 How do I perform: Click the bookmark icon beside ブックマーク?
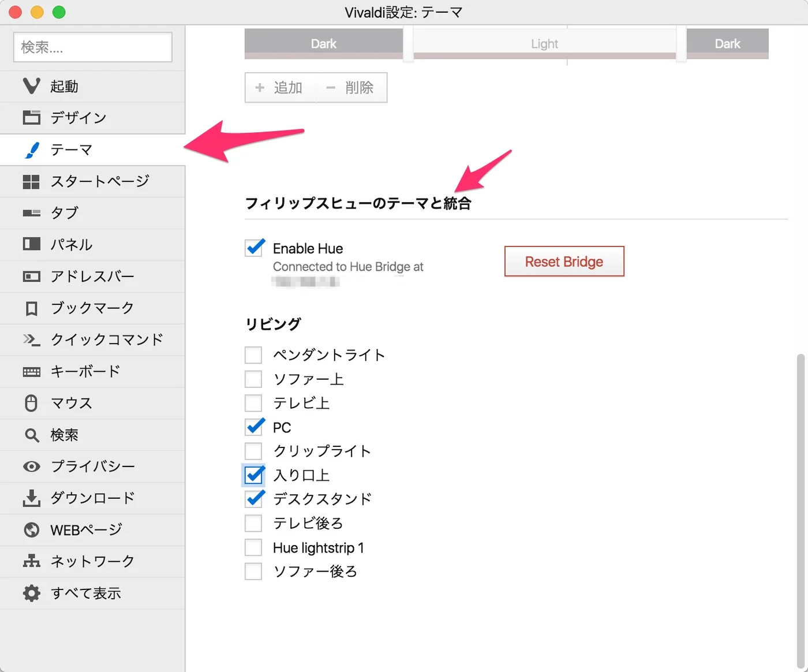point(32,308)
